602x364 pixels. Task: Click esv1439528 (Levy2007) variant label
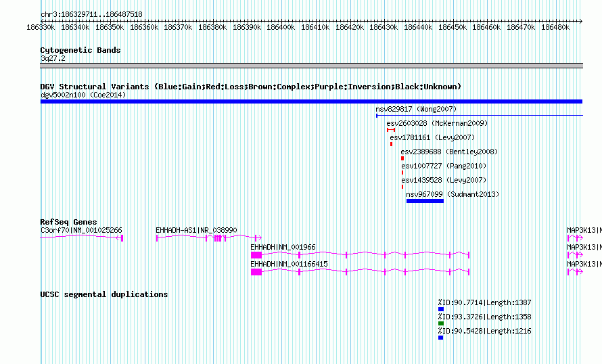(x=444, y=180)
